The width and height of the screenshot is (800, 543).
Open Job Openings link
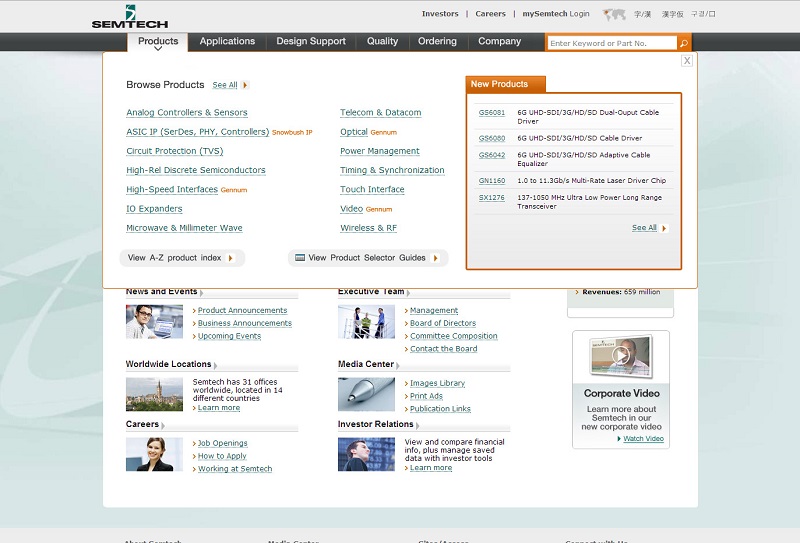(222, 443)
